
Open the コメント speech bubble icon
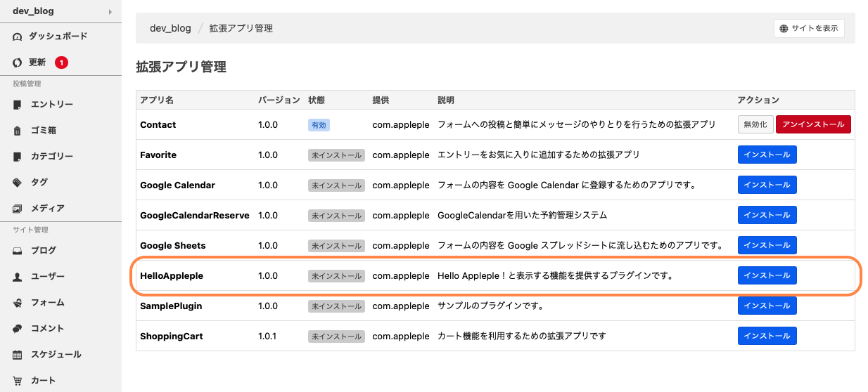[x=18, y=329]
